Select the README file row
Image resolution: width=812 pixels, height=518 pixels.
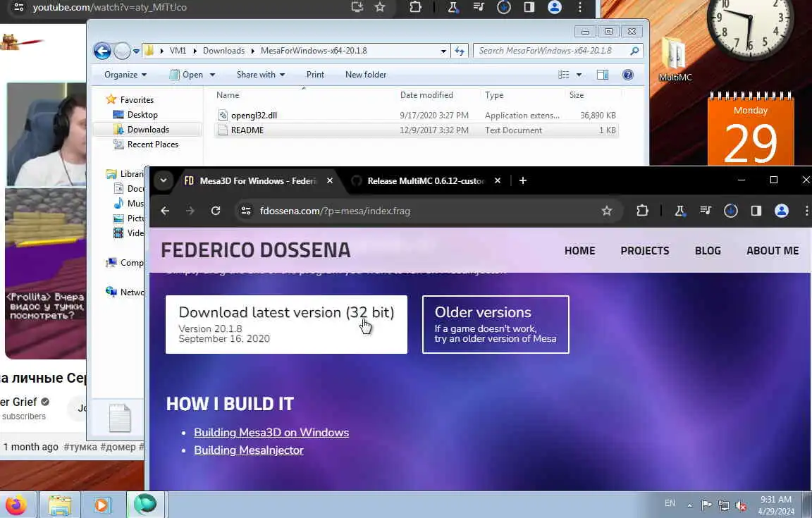click(x=417, y=130)
